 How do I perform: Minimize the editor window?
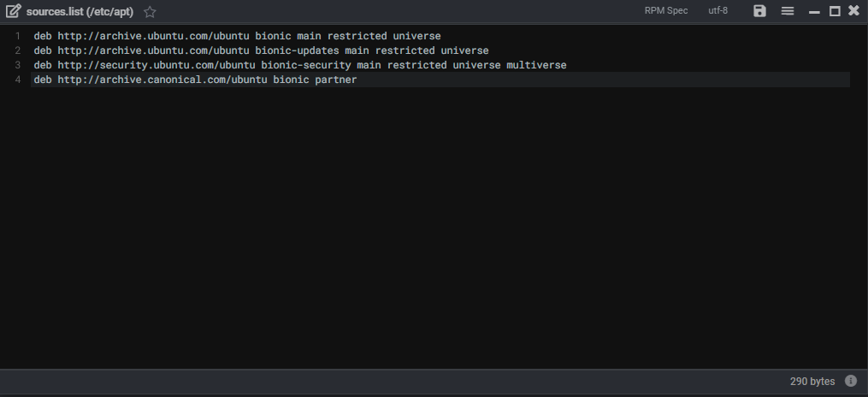click(814, 11)
